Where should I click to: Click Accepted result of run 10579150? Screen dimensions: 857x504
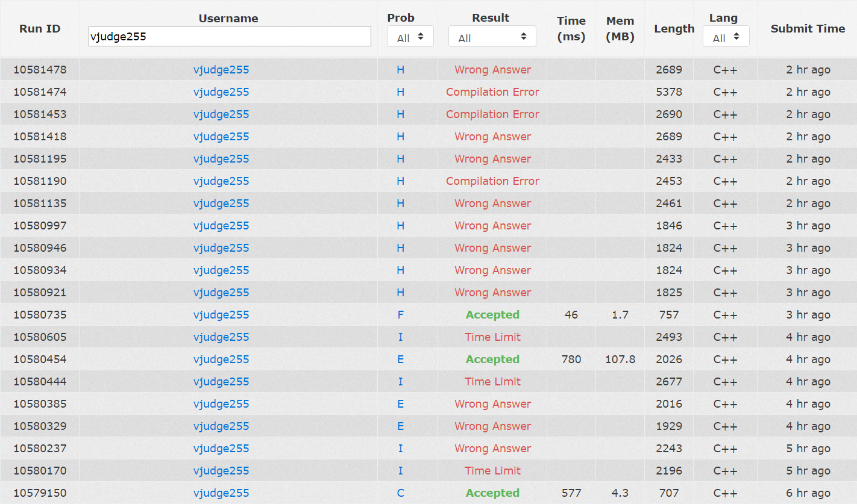tap(492, 493)
